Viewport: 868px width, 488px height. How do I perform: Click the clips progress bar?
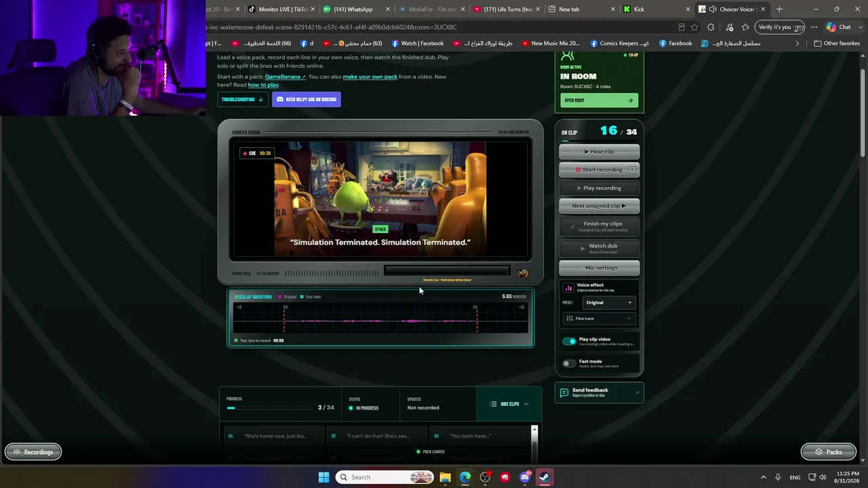[271, 408]
